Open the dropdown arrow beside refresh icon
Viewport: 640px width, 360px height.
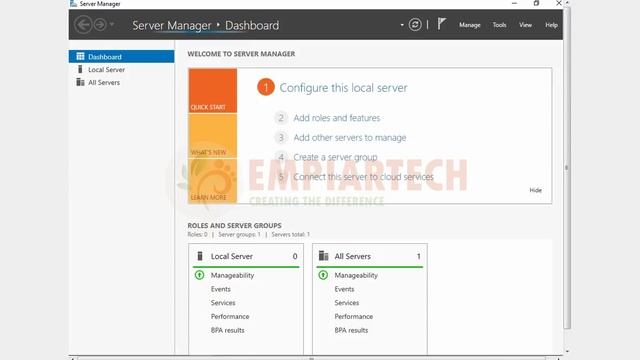(402, 25)
